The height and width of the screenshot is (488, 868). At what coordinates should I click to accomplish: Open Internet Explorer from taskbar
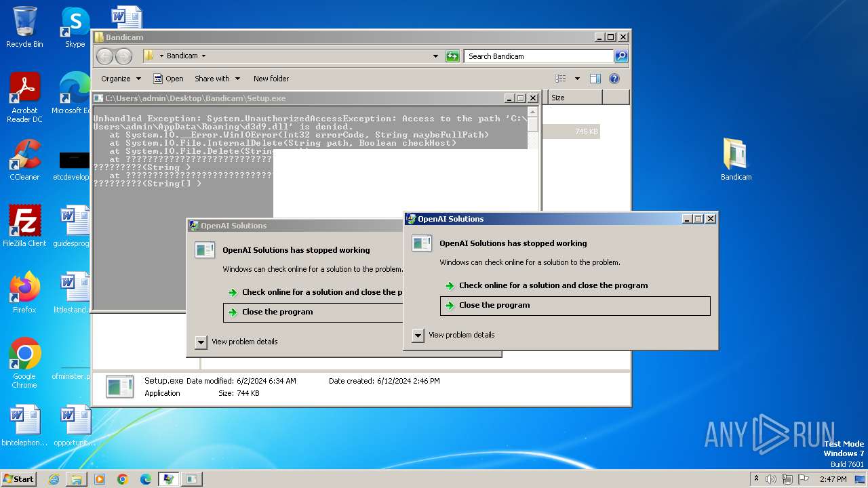pos(54,479)
